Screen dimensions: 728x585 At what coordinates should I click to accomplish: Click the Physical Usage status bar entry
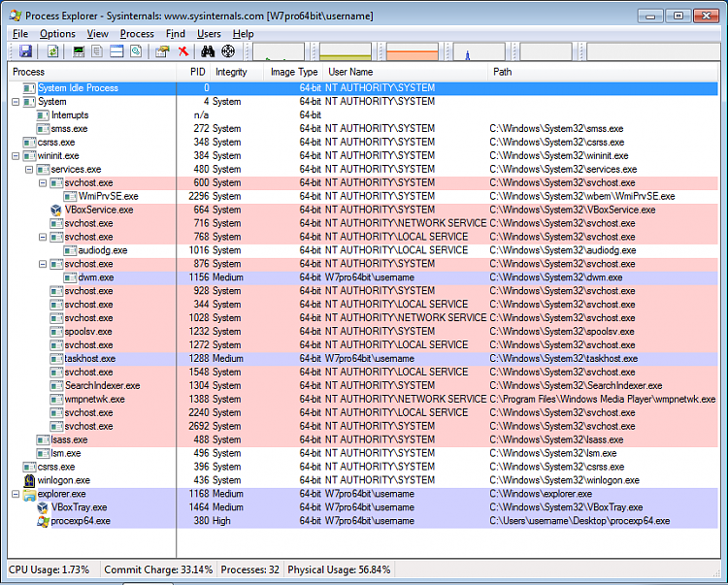(x=339, y=569)
